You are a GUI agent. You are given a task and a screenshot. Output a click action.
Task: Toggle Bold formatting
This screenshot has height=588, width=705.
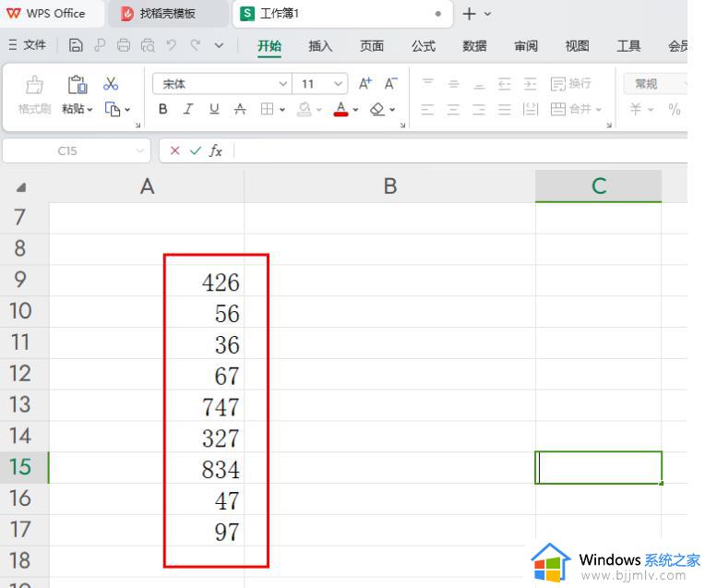(x=163, y=109)
